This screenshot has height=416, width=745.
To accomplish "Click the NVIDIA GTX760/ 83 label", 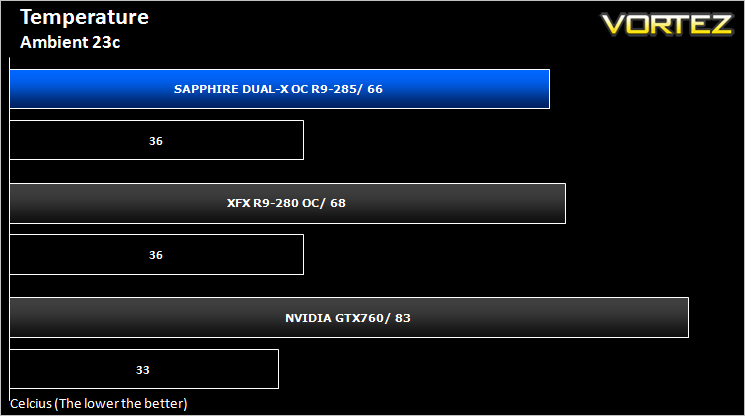I will click(x=348, y=318).
